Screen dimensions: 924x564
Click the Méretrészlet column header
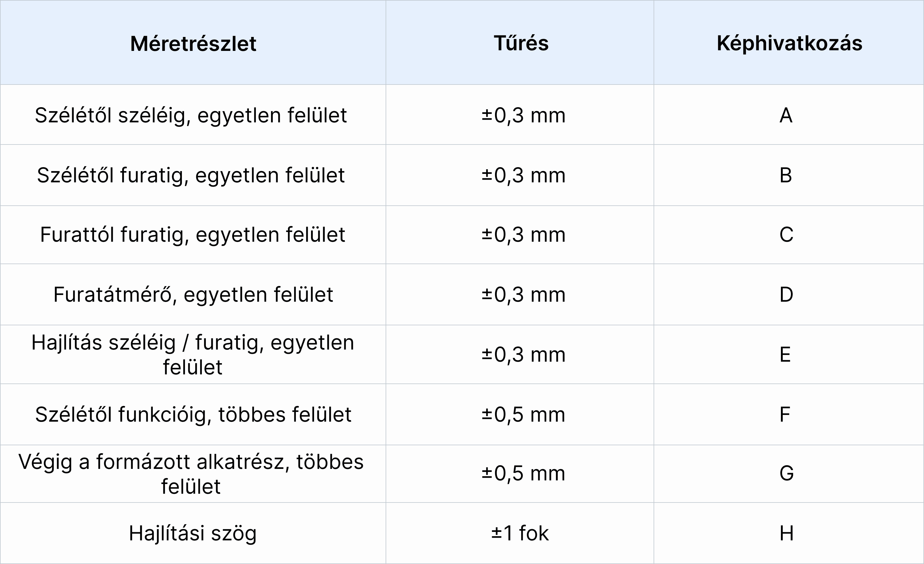193,44
